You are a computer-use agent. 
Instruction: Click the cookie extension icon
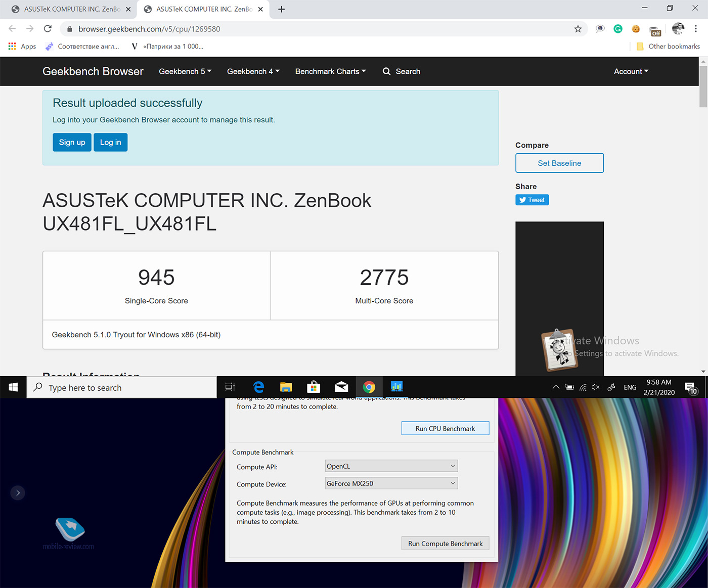636,29
